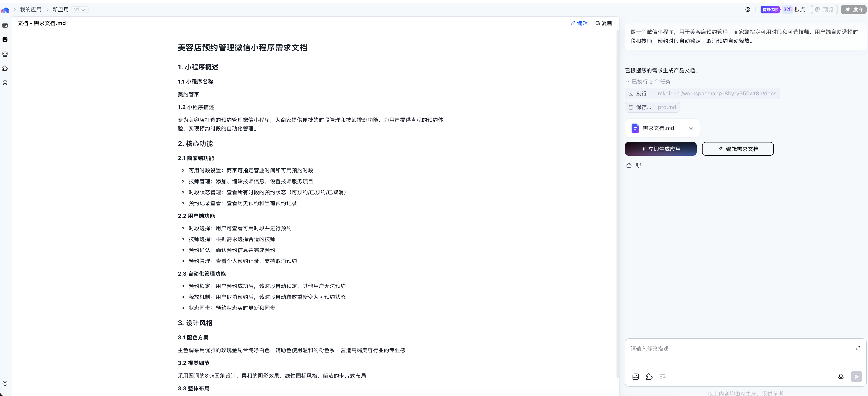Click the thumbs down feedback icon

(x=639, y=165)
